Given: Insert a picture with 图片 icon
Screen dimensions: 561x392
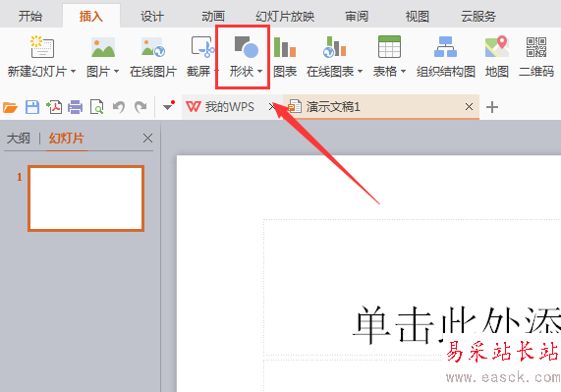Looking at the screenshot, I should [103, 47].
